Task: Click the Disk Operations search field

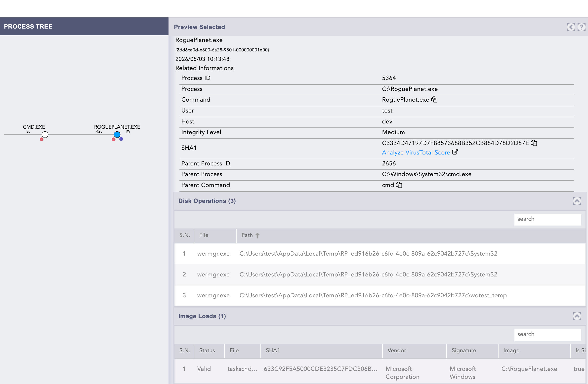Action: coord(547,219)
